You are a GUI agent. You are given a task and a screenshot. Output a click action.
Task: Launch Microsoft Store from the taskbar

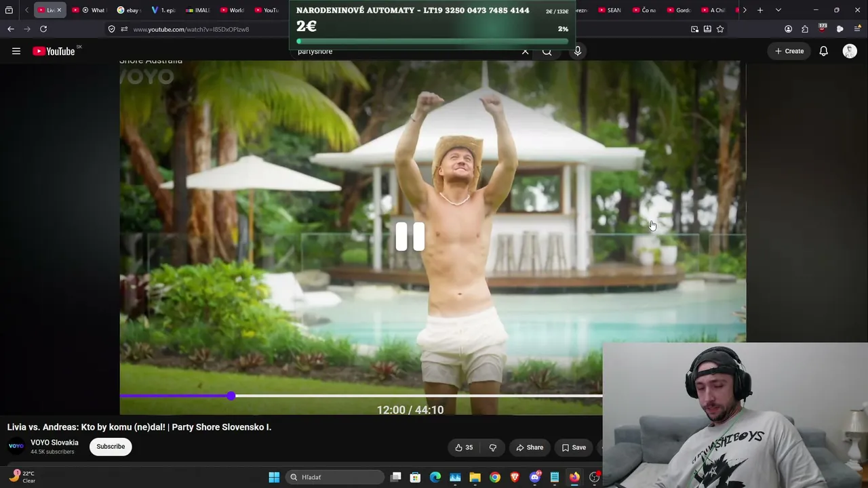point(416,477)
